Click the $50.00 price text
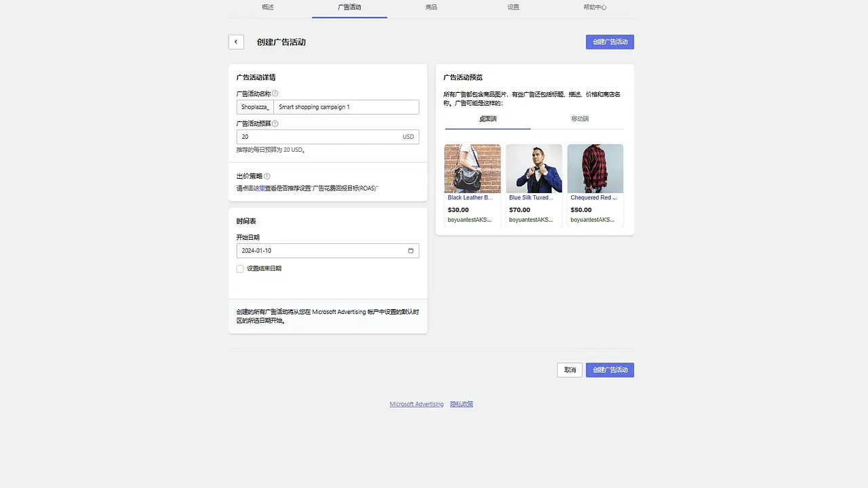This screenshot has width=868, height=488. (581, 210)
